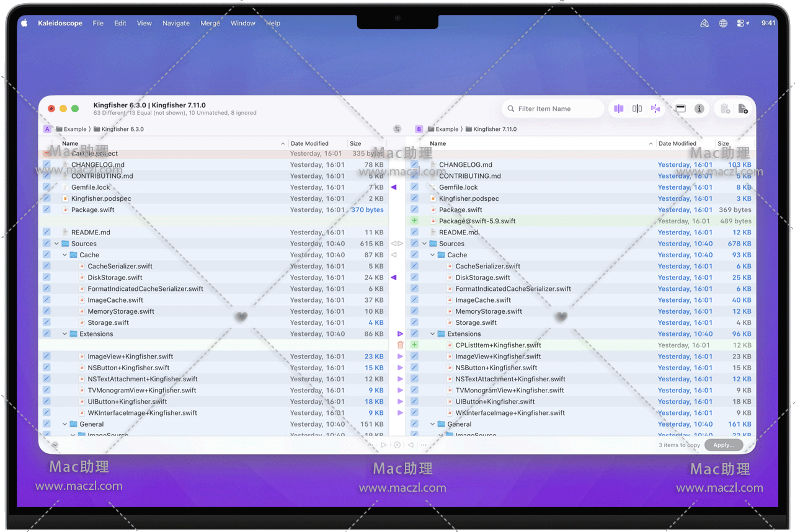Click the trash icon beside CPListItem+Kingfisher.swift

pyautogui.click(x=400, y=345)
